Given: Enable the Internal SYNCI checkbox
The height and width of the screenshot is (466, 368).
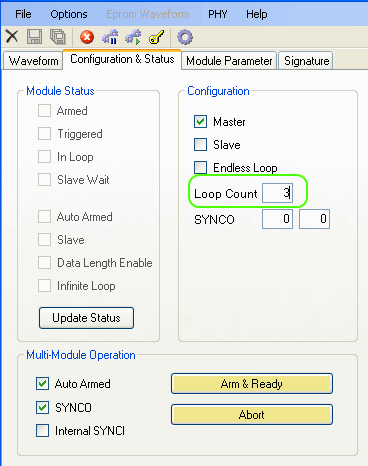Looking at the screenshot, I should [x=42, y=431].
